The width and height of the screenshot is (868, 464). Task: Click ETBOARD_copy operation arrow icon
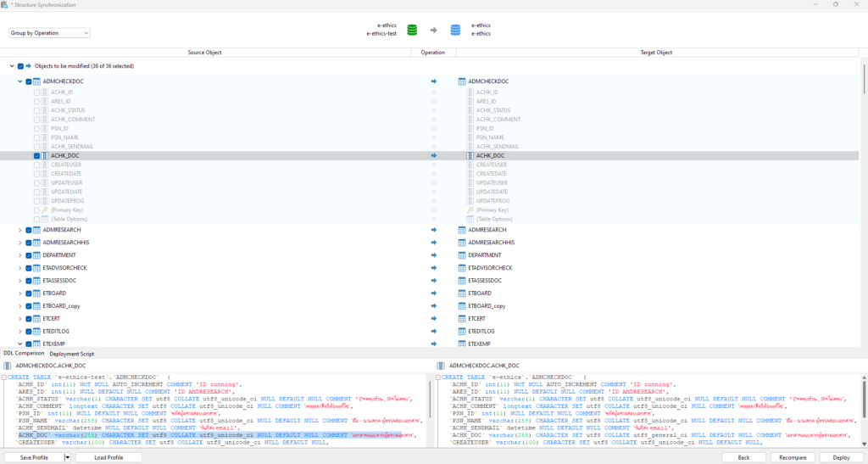[433, 306]
